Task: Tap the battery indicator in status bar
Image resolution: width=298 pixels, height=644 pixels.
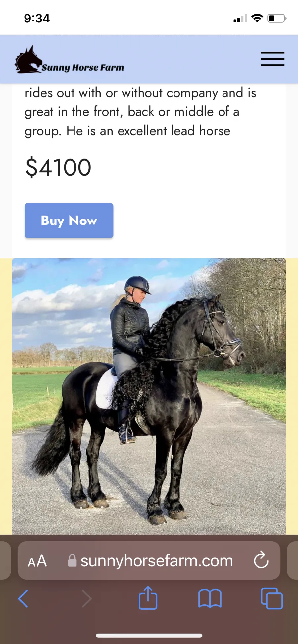Action: [x=277, y=18]
